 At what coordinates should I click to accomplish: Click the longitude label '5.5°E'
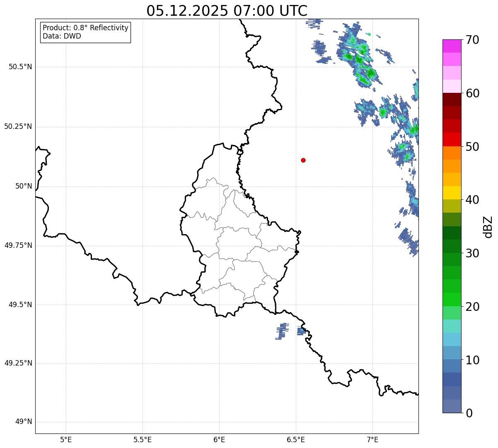pos(143,439)
